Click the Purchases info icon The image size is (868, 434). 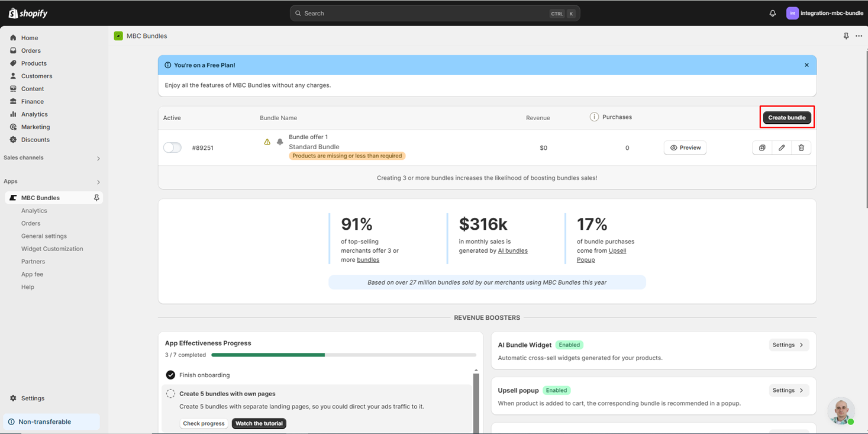click(x=594, y=117)
